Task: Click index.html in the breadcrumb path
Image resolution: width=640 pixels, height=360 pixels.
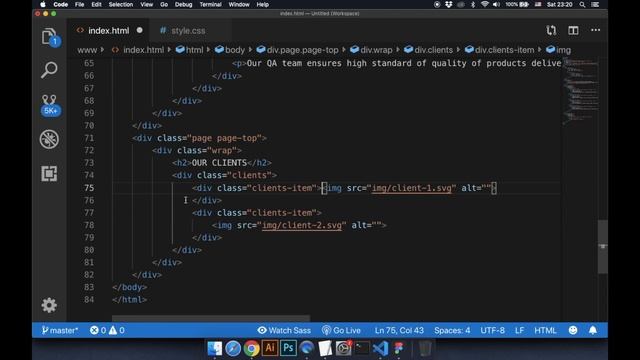Action: (x=143, y=50)
